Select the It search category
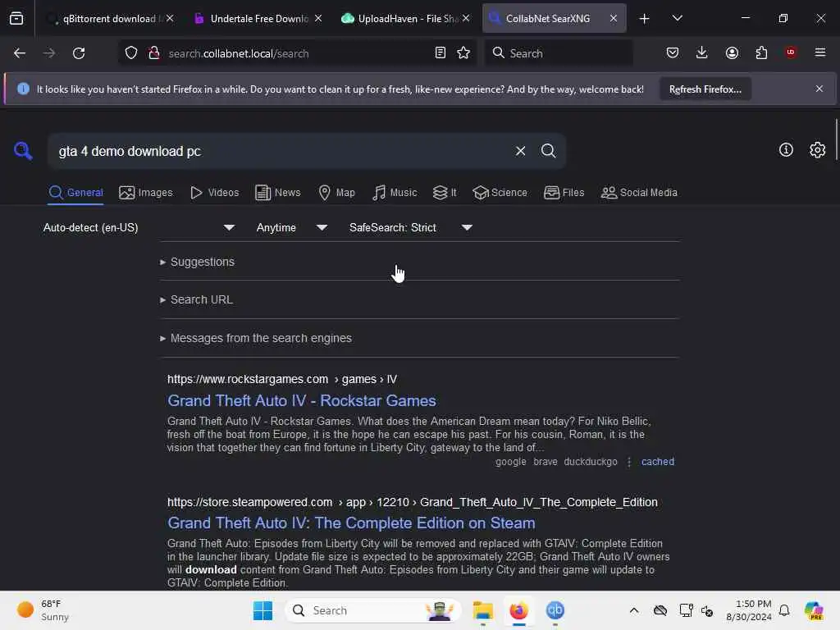840x630 pixels. [445, 192]
